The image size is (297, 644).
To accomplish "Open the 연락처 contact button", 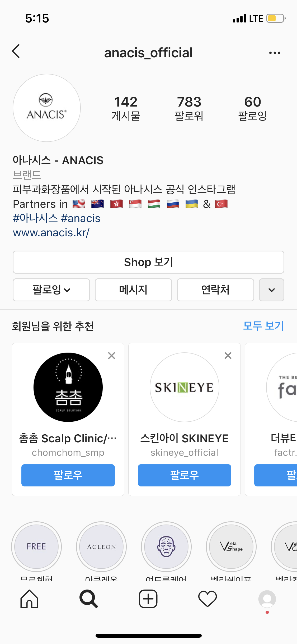I will coord(215,290).
